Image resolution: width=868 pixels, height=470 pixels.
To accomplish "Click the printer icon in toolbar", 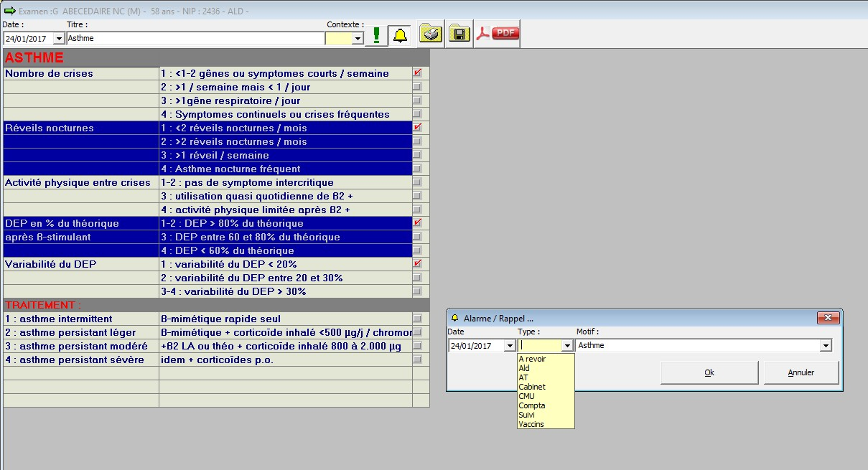I will click(431, 34).
